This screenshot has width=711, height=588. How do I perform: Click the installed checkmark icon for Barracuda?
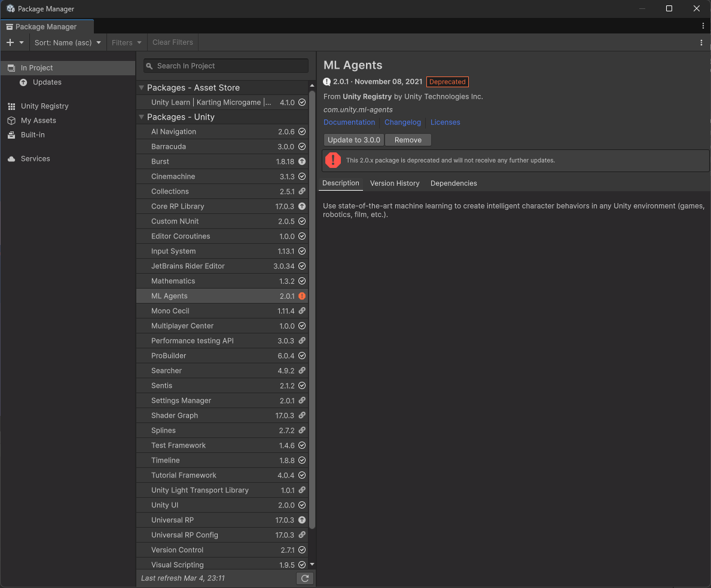point(302,147)
